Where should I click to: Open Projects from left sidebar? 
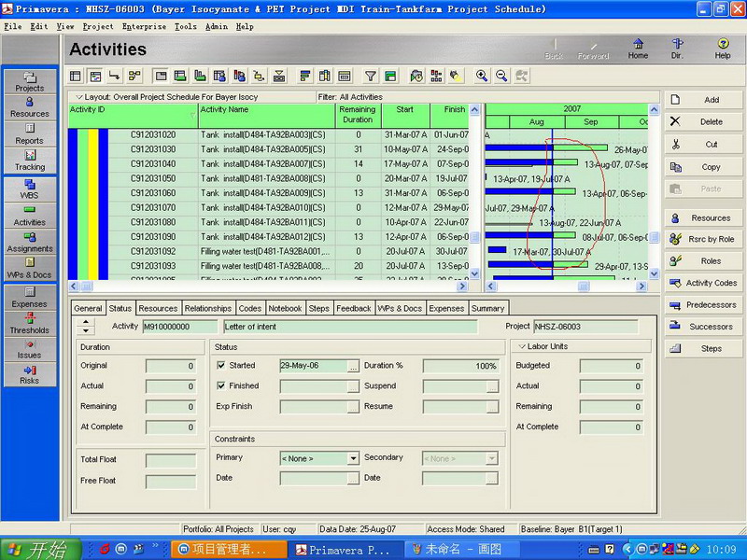(30, 82)
